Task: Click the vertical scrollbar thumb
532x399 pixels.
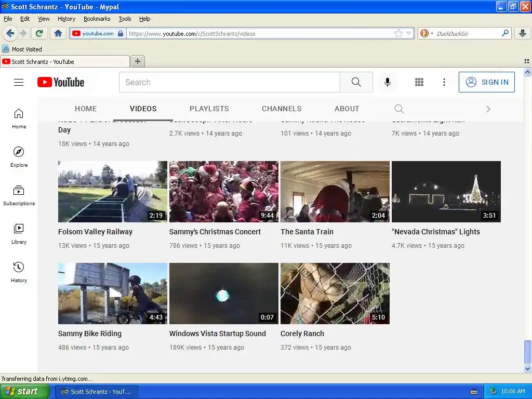Action: pyautogui.click(x=528, y=352)
